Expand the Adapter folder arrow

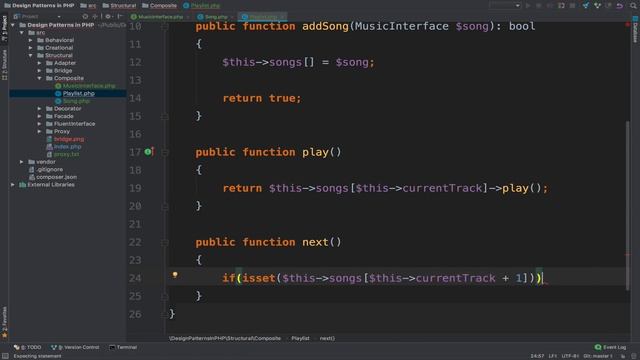click(40, 63)
